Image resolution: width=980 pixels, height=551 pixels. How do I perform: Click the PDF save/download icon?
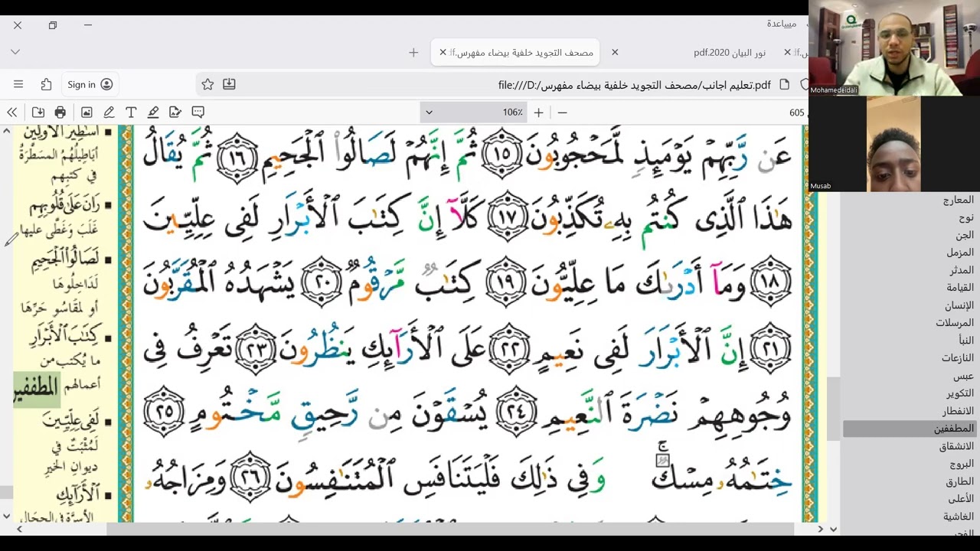tap(38, 112)
